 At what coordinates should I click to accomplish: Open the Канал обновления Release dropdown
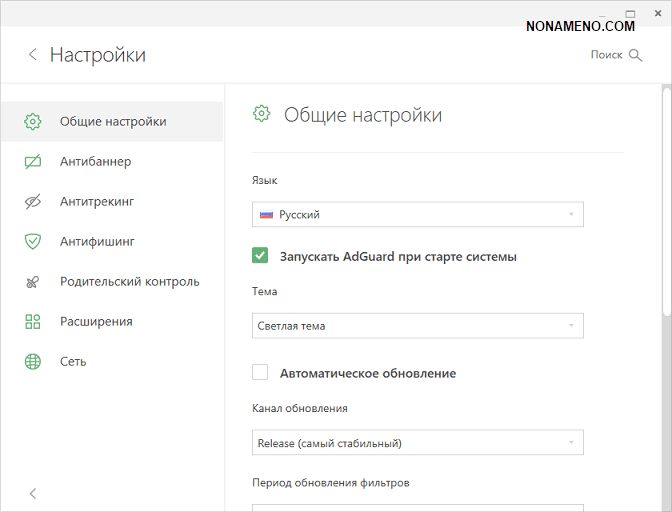pyautogui.click(x=417, y=442)
